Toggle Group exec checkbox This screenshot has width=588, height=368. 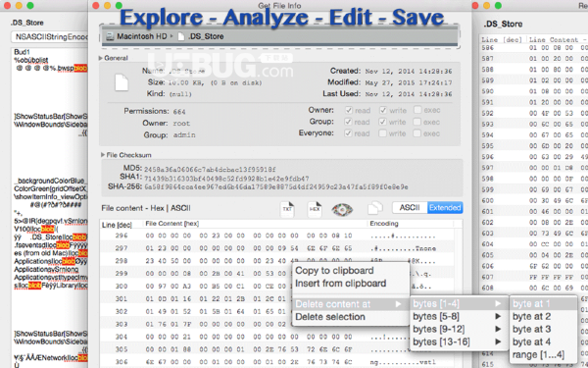coord(417,122)
